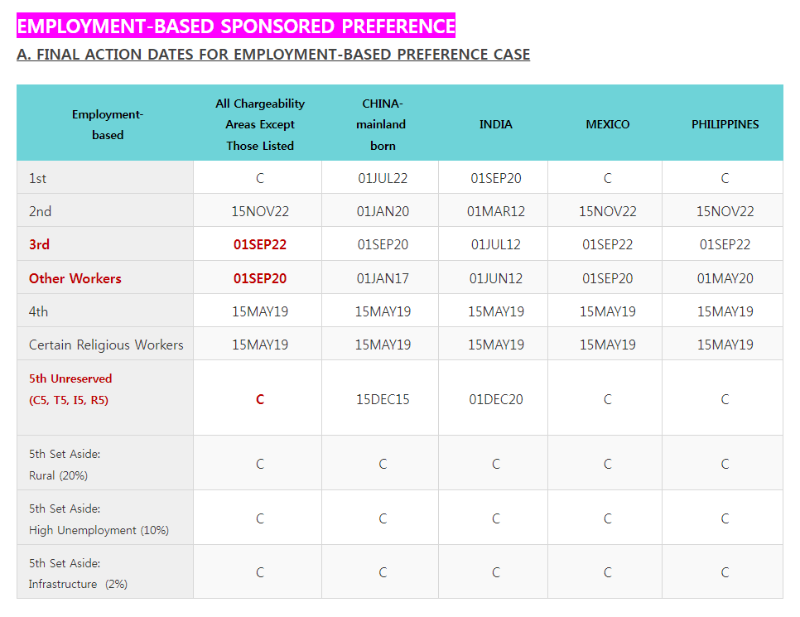Click the 01JUL22 China 1st preference cell
The image size is (800, 617).
pos(383,178)
